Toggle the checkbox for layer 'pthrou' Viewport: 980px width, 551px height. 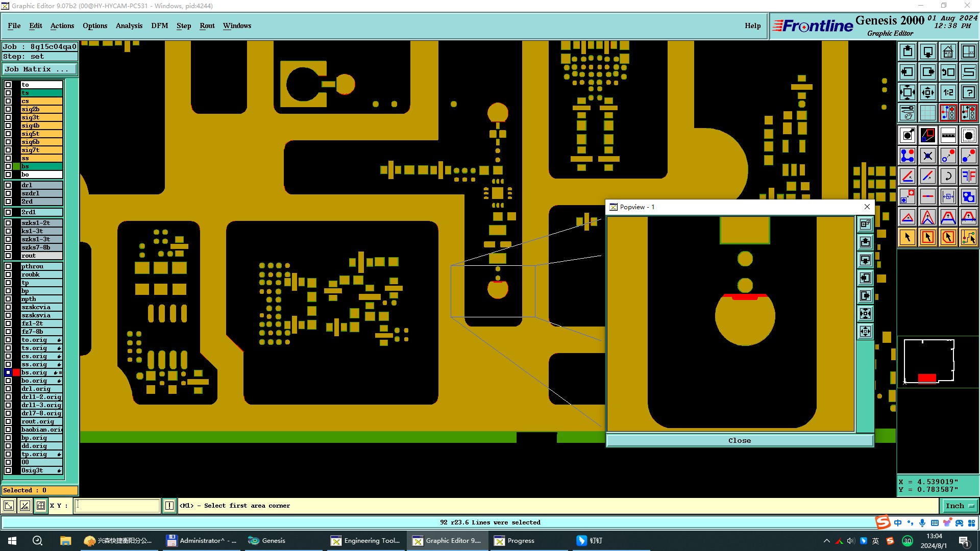click(x=8, y=266)
